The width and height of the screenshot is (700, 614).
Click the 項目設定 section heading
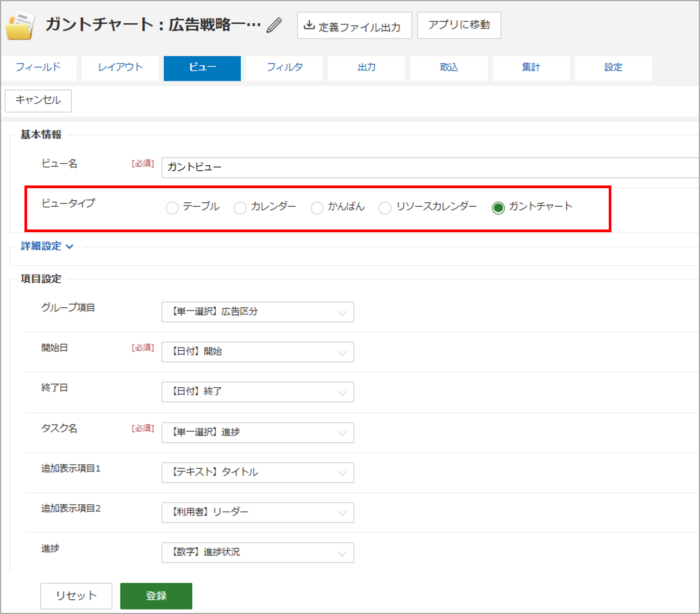[x=41, y=279]
